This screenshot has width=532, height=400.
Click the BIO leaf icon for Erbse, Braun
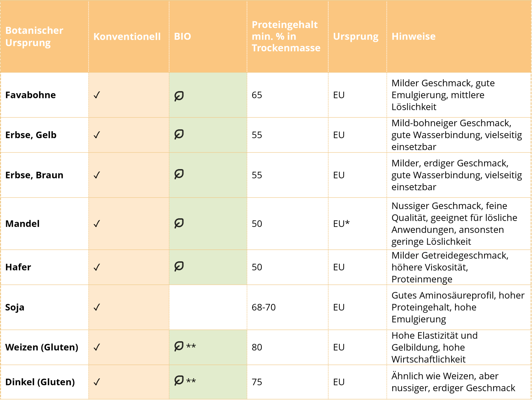(x=179, y=174)
